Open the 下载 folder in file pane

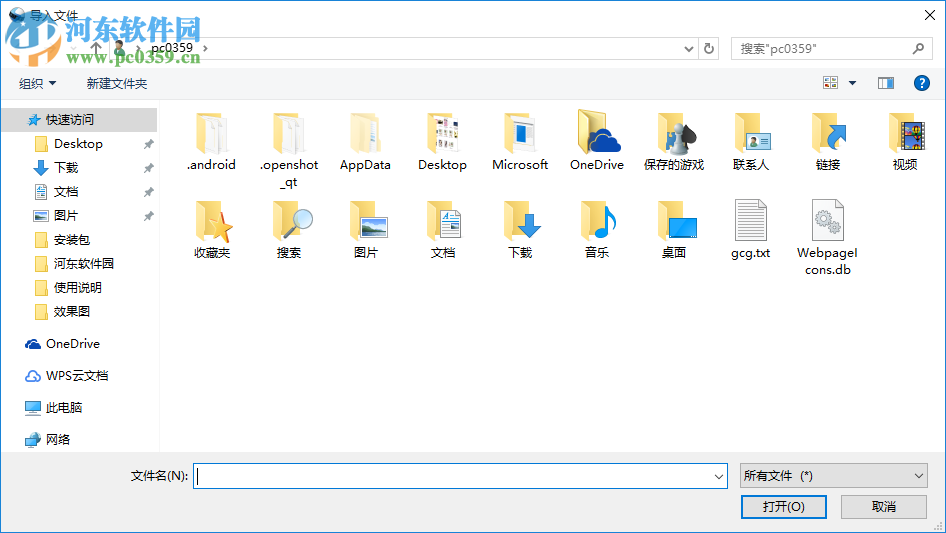click(520, 230)
